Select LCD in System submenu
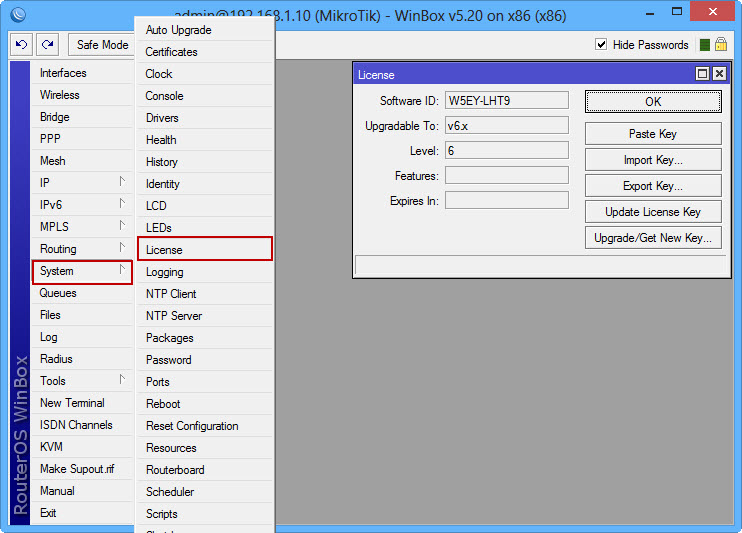This screenshot has width=742, height=533. 205,206
